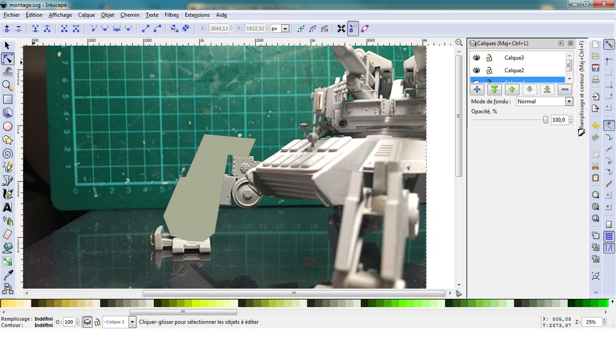Select the arrow Selector tool
The image size is (616, 364).
[7, 46]
